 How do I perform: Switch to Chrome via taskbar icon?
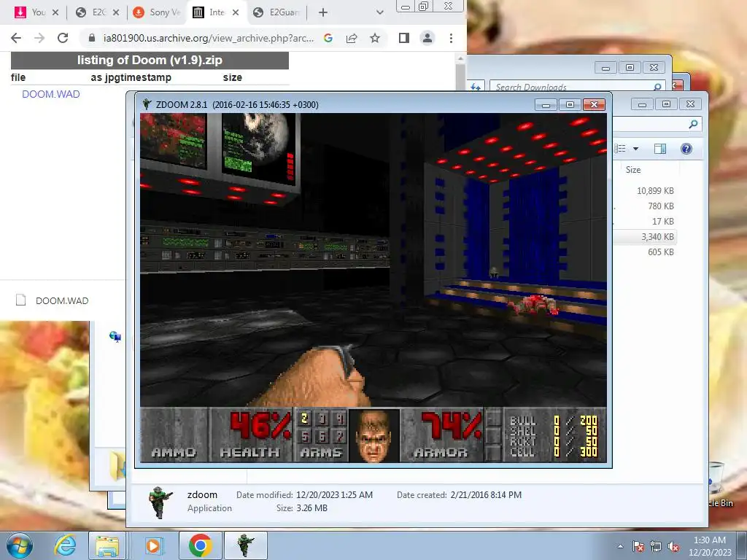coord(200,545)
